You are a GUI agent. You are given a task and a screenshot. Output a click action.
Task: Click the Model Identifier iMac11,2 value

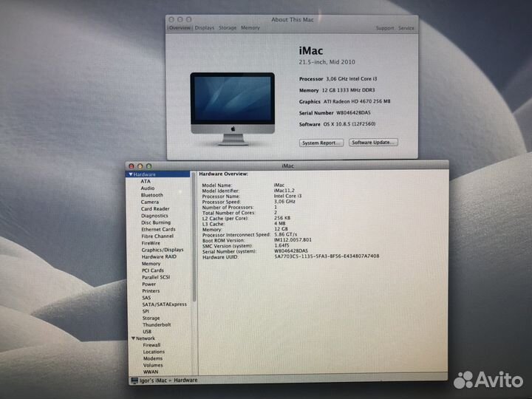coord(284,191)
